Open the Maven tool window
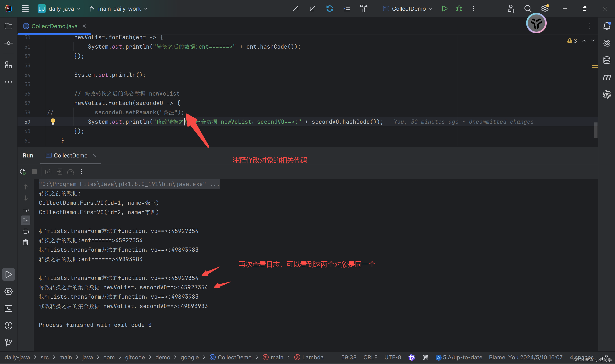The image size is (615, 364). tap(607, 77)
